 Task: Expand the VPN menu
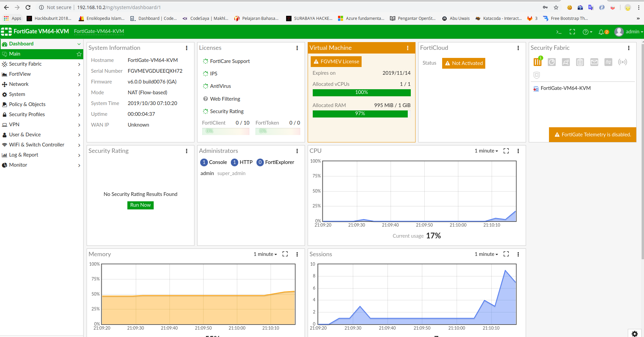point(41,125)
